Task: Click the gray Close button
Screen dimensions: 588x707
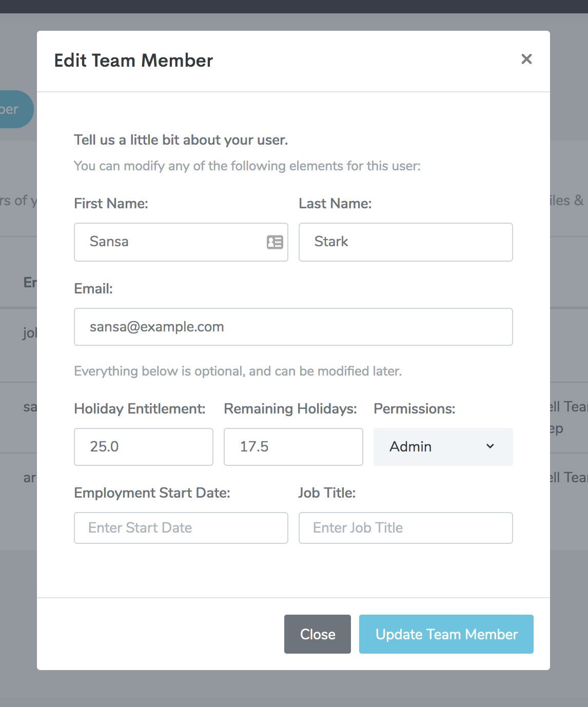Action: click(318, 634)
